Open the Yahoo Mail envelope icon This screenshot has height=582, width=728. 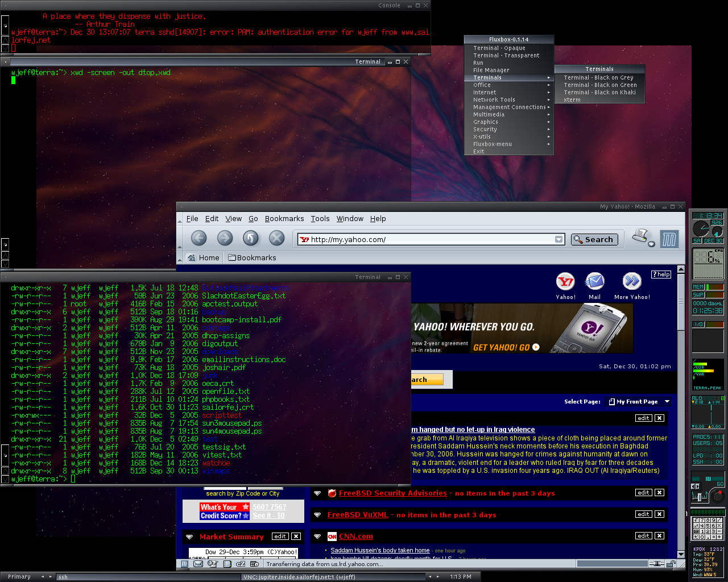(x=594, y=281)
